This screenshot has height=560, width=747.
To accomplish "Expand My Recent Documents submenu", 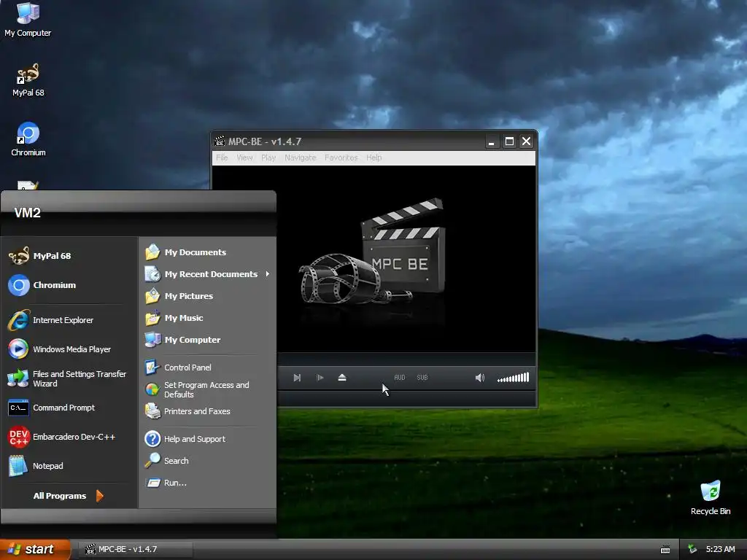I will click(208, 274).
